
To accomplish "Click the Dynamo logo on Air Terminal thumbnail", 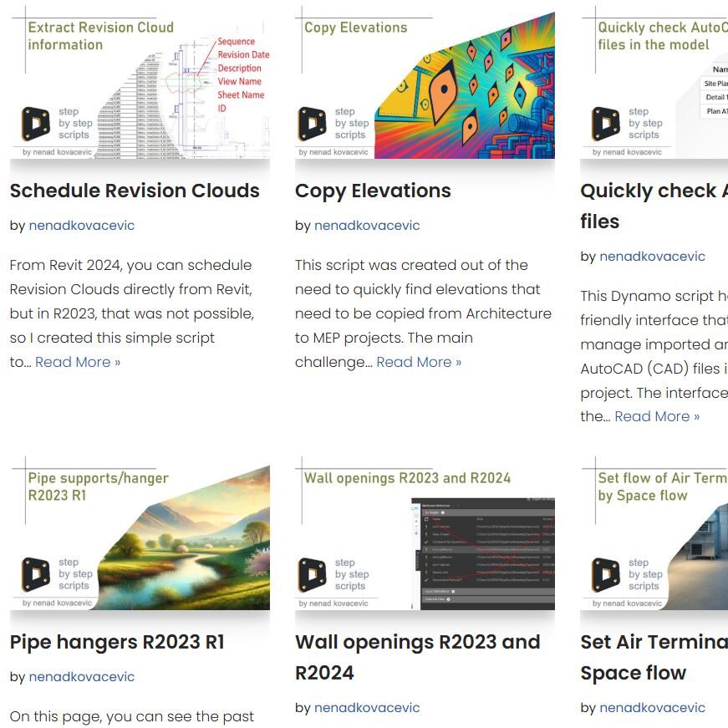I will [606, 575].
